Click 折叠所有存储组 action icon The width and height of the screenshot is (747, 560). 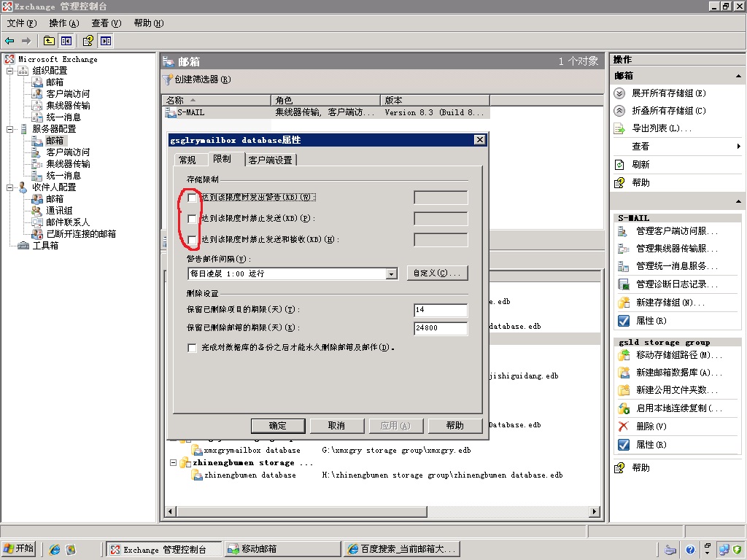[x=619, y=111]
